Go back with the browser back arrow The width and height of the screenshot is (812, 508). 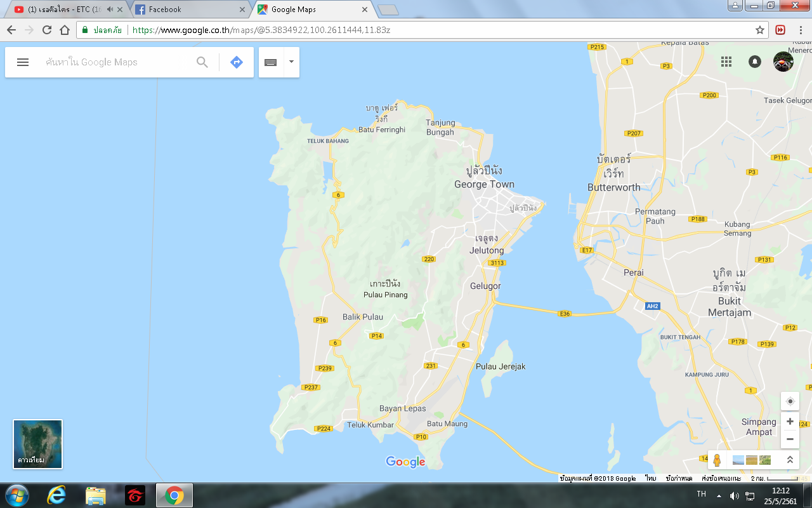point(11,30)
